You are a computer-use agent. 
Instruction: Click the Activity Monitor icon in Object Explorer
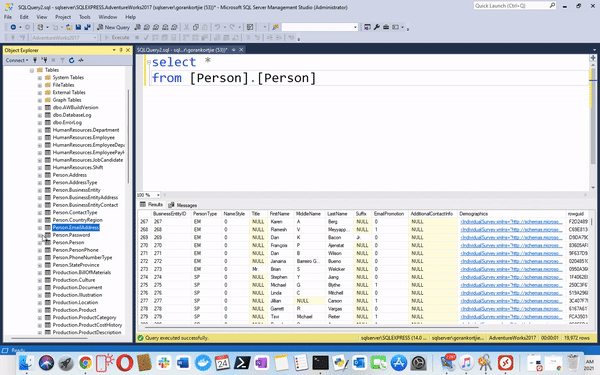click(x=81, y=60)
